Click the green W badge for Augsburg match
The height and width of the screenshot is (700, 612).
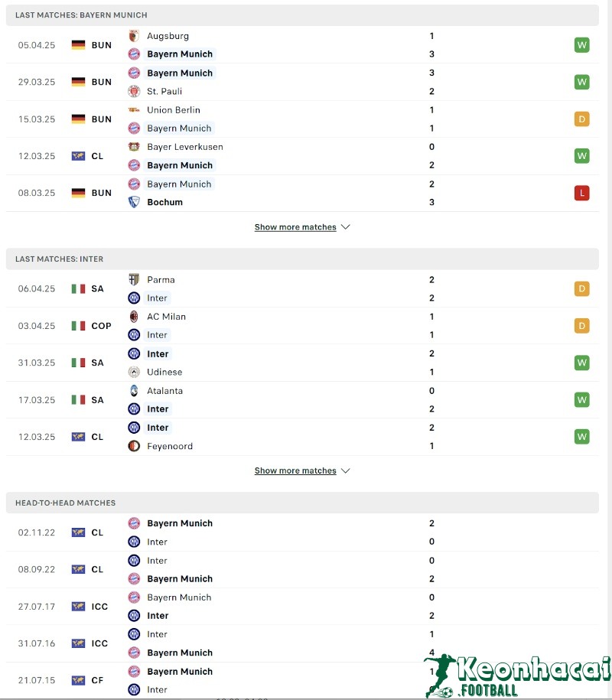[582, 45]
